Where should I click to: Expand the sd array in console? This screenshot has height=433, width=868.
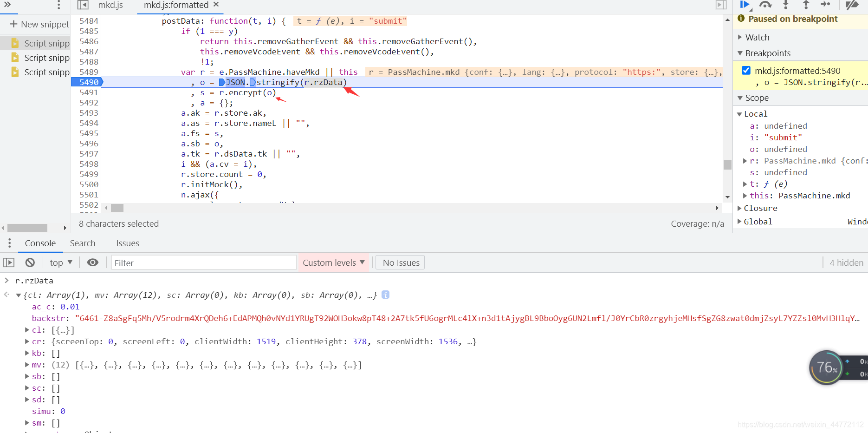[27, 400]
